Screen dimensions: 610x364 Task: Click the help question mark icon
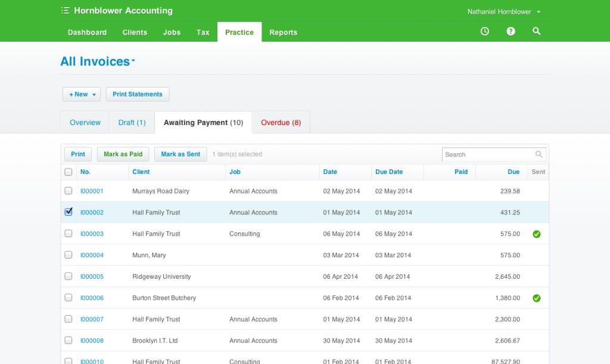pos(511,31)
